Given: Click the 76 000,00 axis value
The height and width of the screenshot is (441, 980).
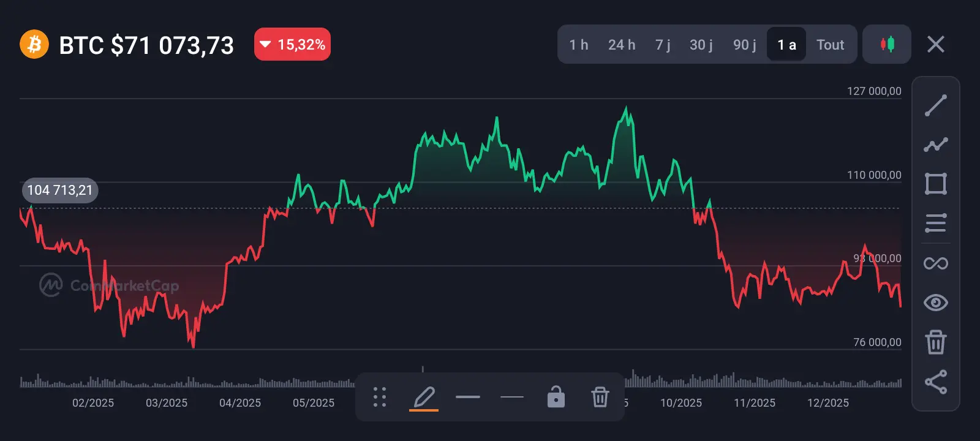Looking at the screenshot, I should [877, 342].
